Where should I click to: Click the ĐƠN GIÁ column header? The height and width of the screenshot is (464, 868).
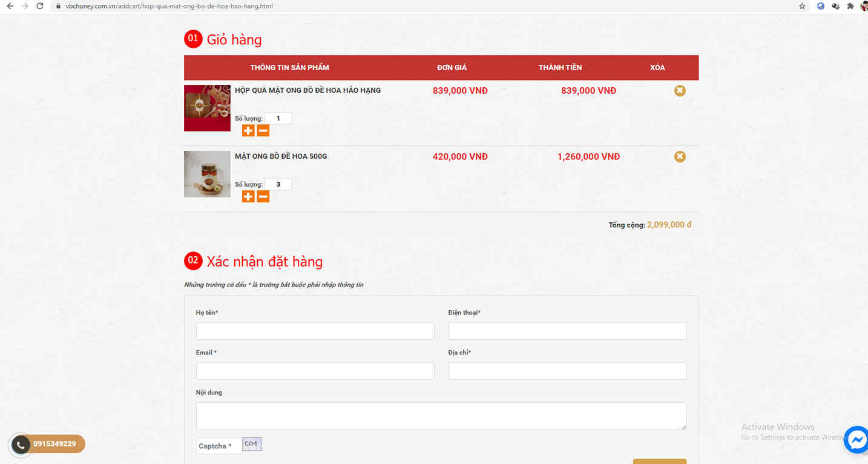(x=452, y=67)
